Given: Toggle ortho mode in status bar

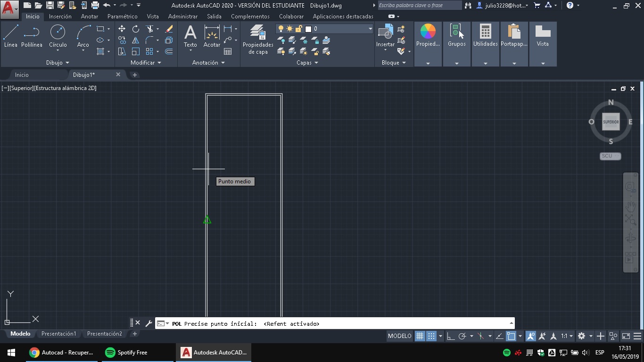Looking at the screenshot, I should click(451, 336).
